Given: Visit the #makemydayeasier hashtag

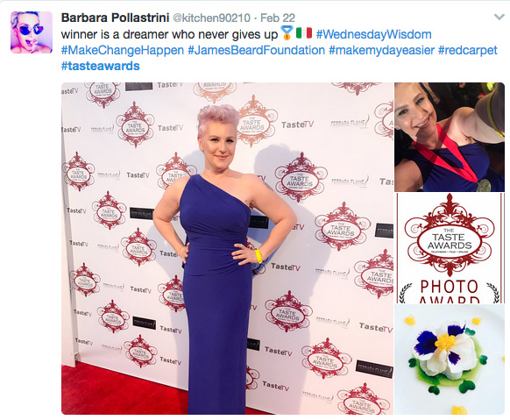Looking at the screenshot, I should click(381, 50).
